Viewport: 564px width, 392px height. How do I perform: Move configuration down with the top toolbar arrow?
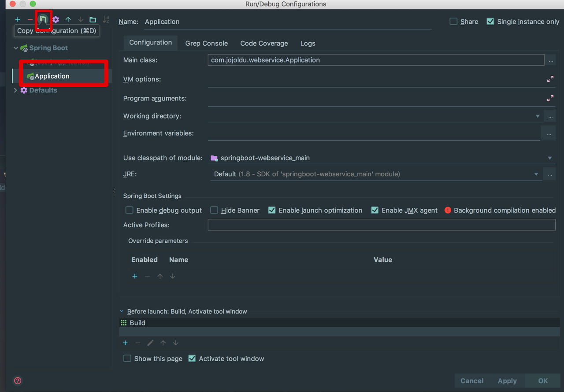pyautogui.click(x=81, y=19)
